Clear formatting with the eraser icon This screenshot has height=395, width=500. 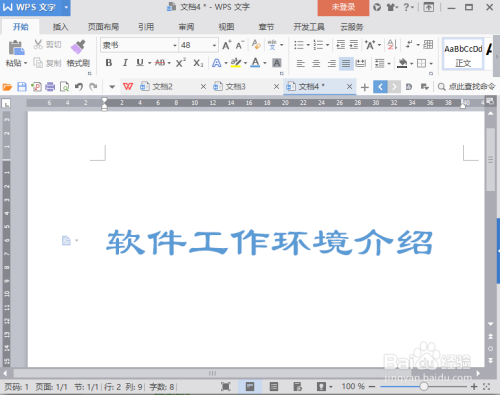coord(256,44)
